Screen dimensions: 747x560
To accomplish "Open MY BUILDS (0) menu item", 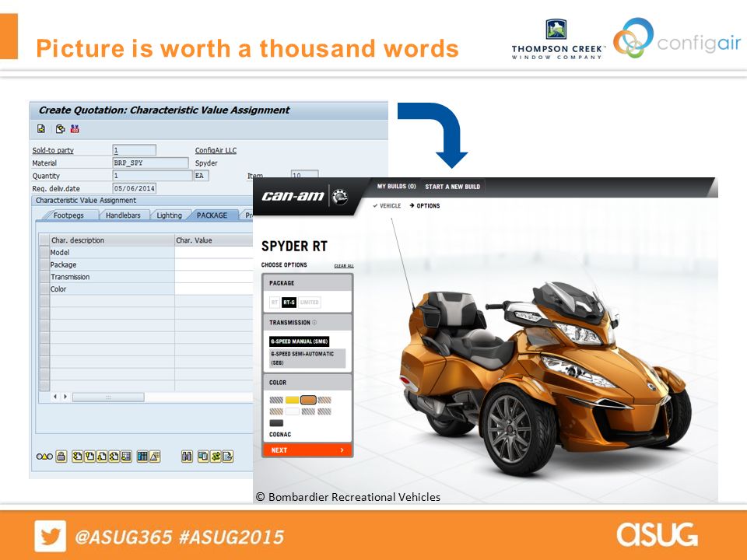I will [x=396, y=186].
